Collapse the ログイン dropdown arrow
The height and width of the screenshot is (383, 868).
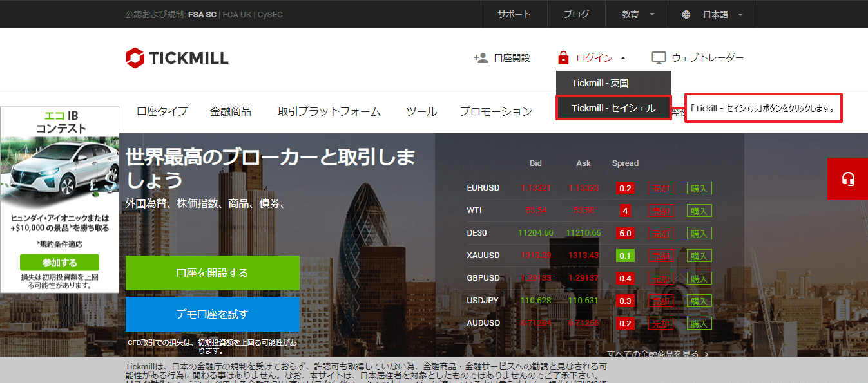623,57
